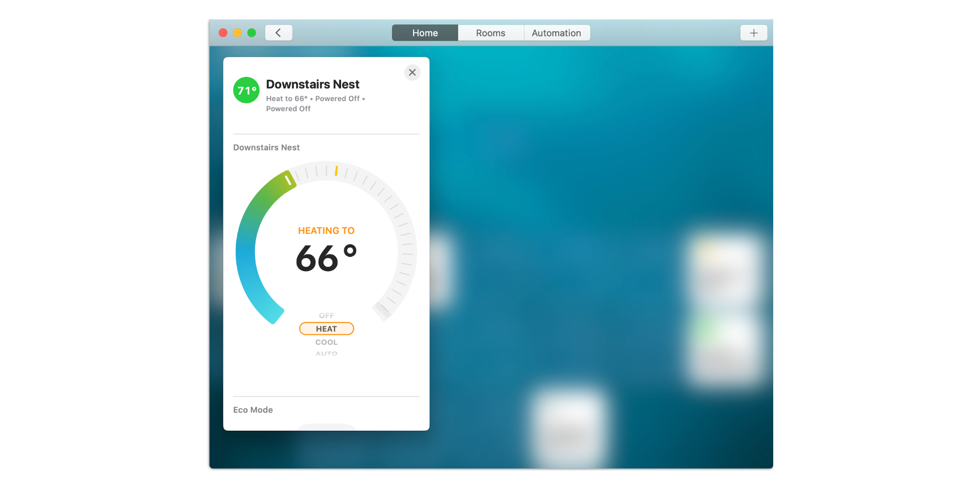Click the Eco Mode section label

253,410
